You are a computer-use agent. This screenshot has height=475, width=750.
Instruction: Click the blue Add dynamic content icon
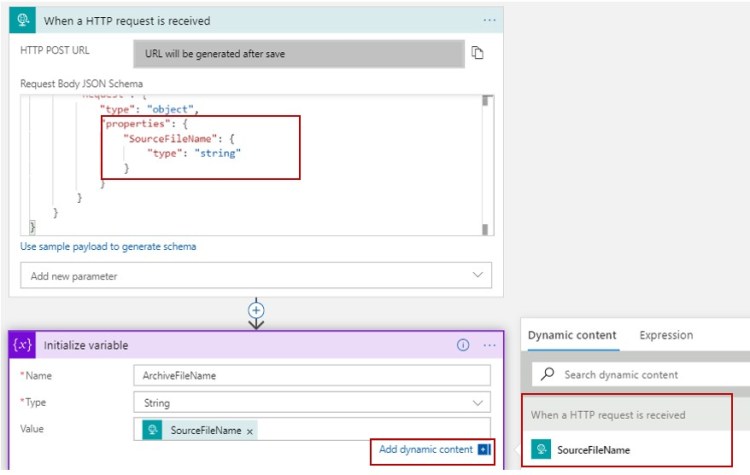tap(484, 450)
